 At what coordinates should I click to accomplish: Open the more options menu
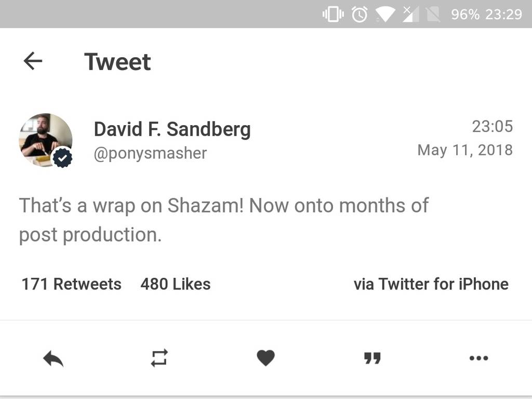[478, 358]
